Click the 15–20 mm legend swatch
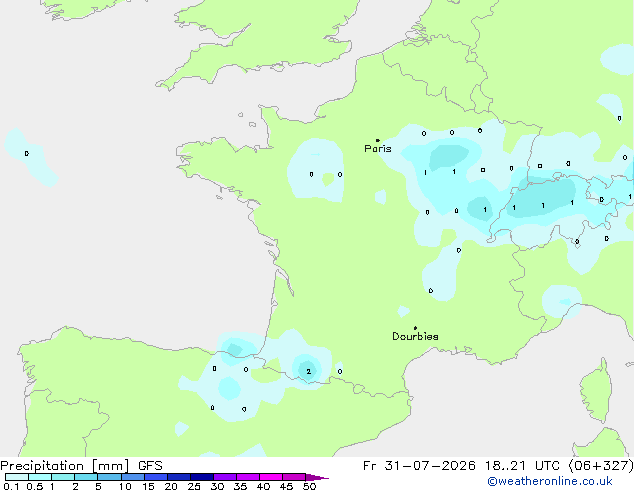 [156, 477]
